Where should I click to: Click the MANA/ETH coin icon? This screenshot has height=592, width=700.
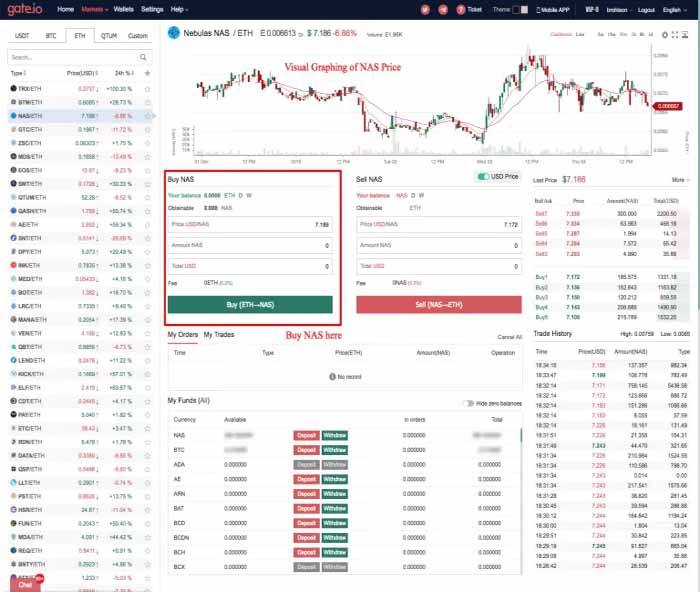13,320
